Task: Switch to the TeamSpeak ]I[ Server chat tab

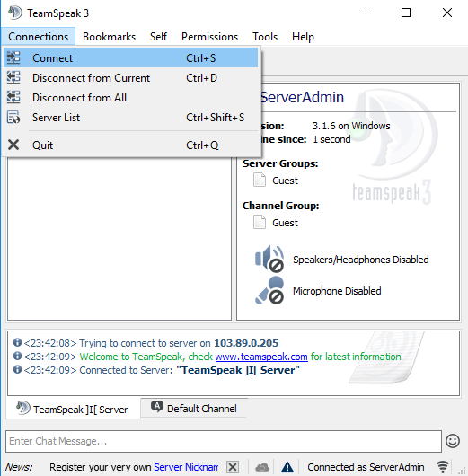Action: [x=73, y=409]
